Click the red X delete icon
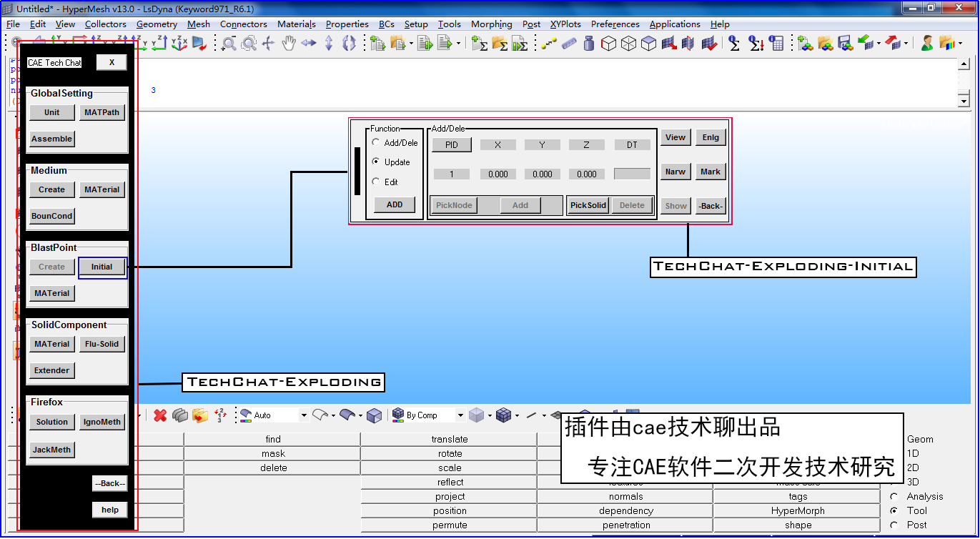This screenshot has width=980, height=539. click(x=160, y=415)
